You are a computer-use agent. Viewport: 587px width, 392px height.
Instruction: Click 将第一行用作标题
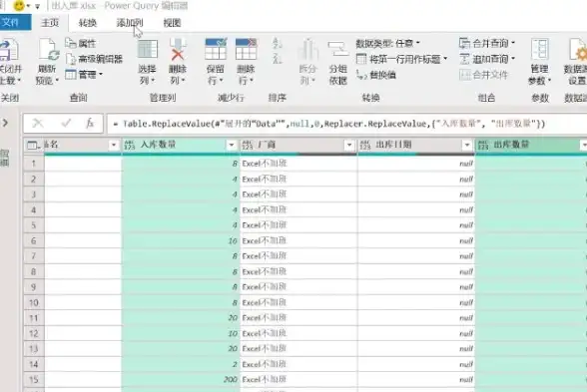pyautogui.click(x=398, y=59)
